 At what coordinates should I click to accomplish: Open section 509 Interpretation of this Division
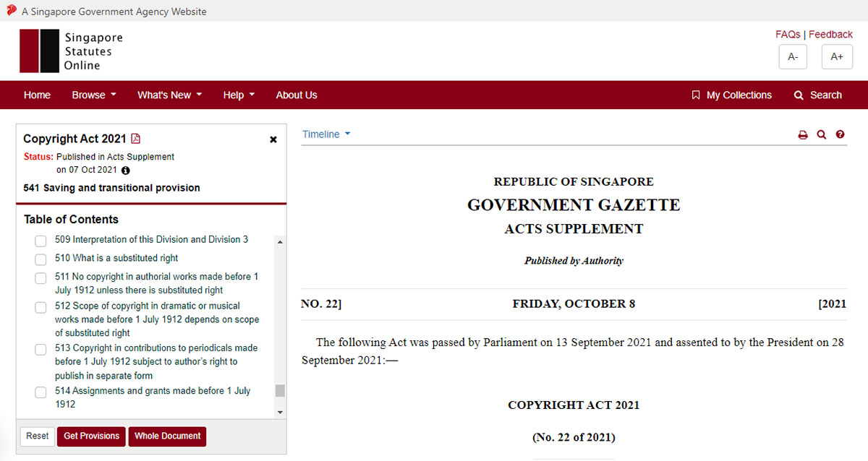coord(152,239)
